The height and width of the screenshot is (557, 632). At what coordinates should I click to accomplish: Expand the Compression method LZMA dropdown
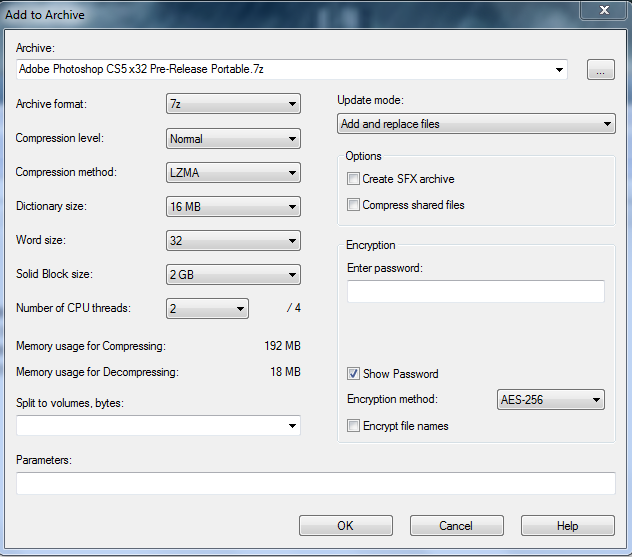coord(233,173)
